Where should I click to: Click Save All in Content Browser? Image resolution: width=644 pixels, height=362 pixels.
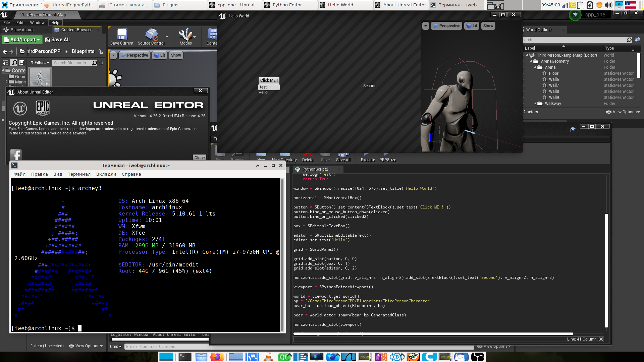point(57,40)
